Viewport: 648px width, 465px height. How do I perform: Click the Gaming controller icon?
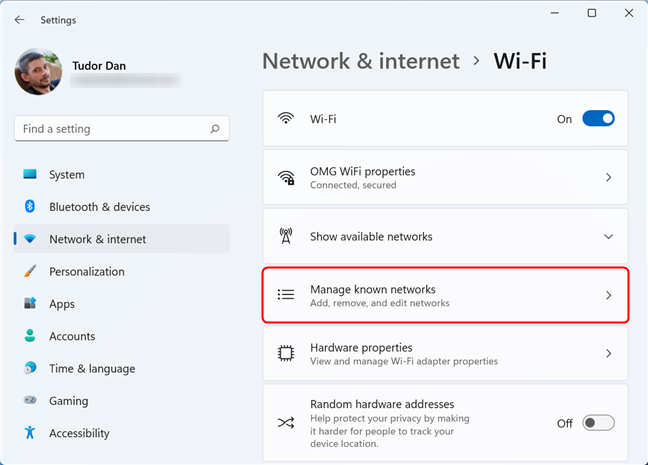click(x=30, y=401)
